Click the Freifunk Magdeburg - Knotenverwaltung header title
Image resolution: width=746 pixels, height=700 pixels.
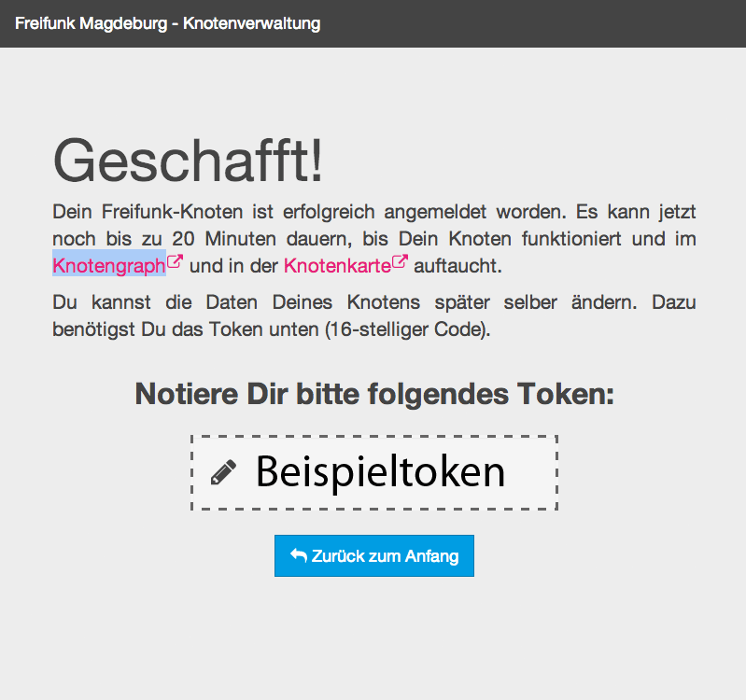click(x=167, y=23)
